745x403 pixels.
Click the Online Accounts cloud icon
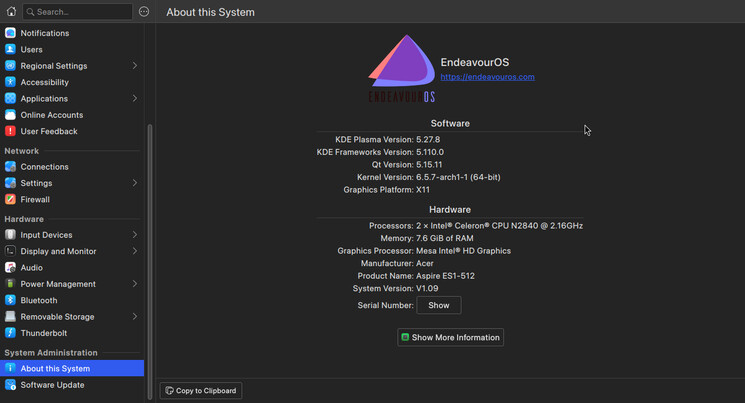coord(10,115)
